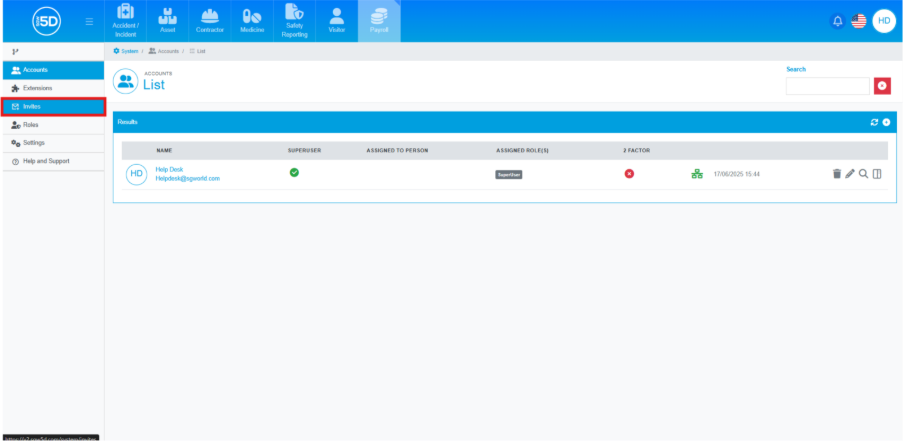The image size is (903, 441).
Task: Open Settings in the sidebar
Action: coord(53,143)
